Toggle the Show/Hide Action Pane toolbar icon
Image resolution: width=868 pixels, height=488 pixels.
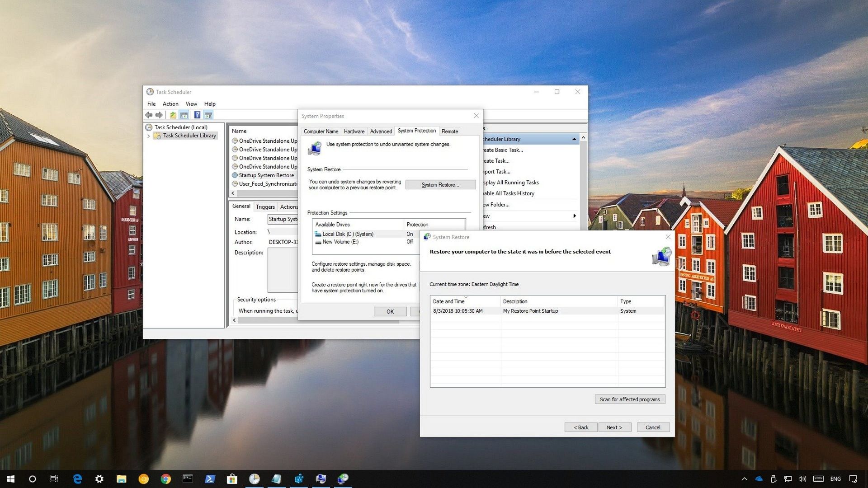208,115
